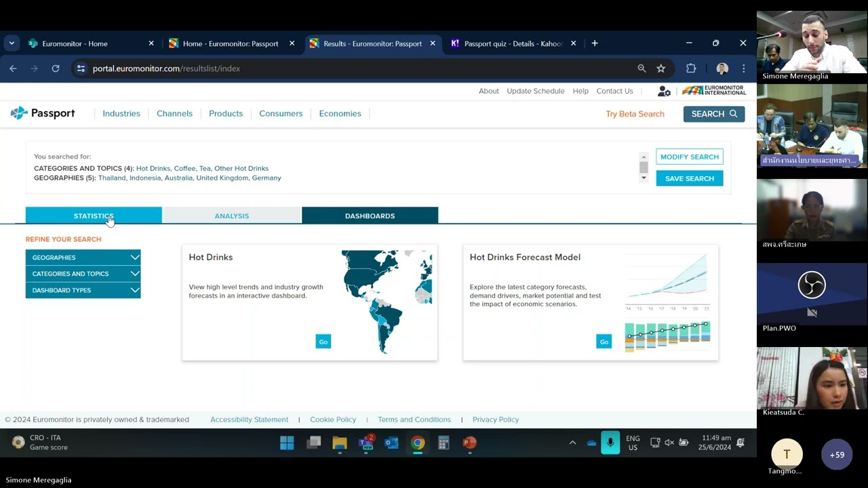Viewport: 868px width, 488px height.
Task: Click the Thailand geography link
Action: 112,178
